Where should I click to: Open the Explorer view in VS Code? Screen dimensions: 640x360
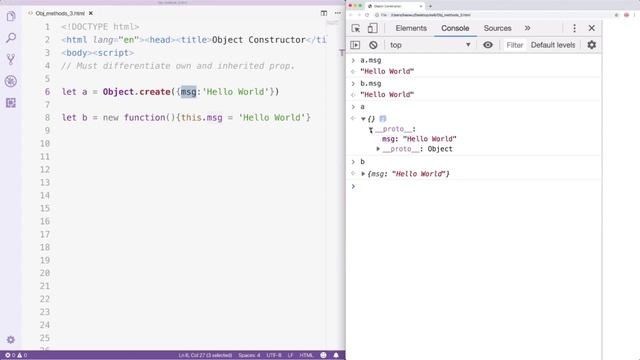pyautogui.click(x=11, y=16)
